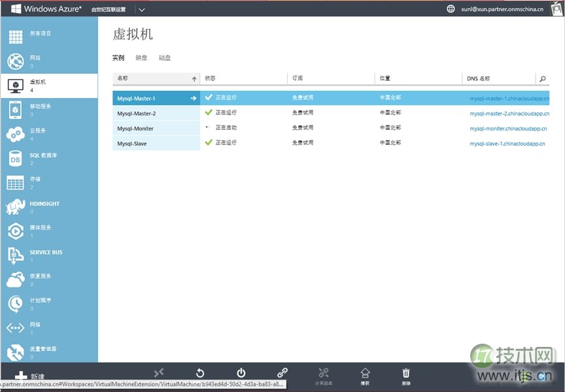Expand the 由世纪互联运营 dropdown chevron

[141, 9]
